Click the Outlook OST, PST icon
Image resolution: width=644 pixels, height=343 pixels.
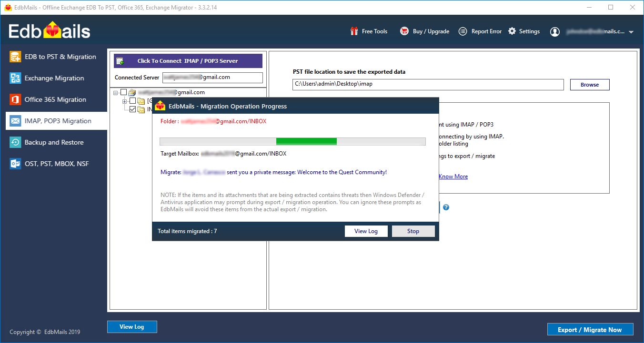coord(16,164)
